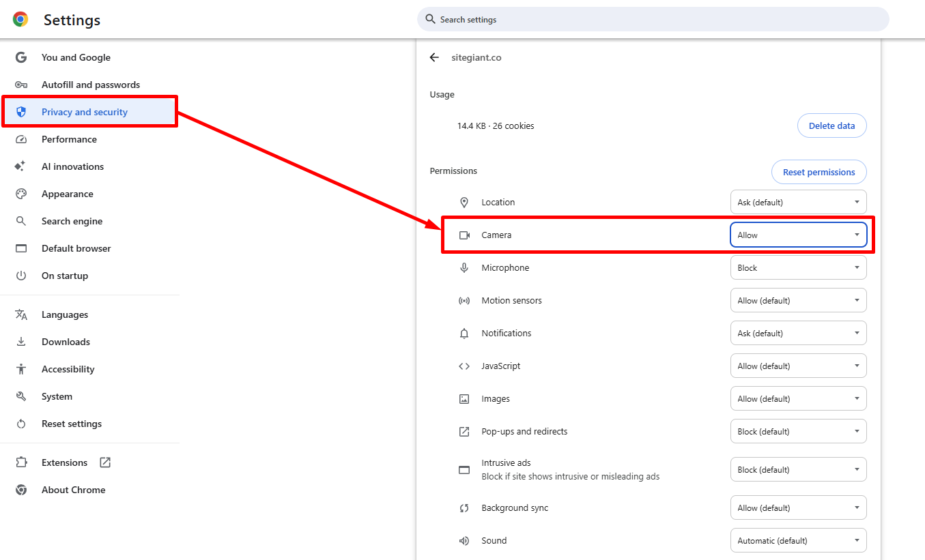Click the key icon for Autofill and passwords

[21, 85]
